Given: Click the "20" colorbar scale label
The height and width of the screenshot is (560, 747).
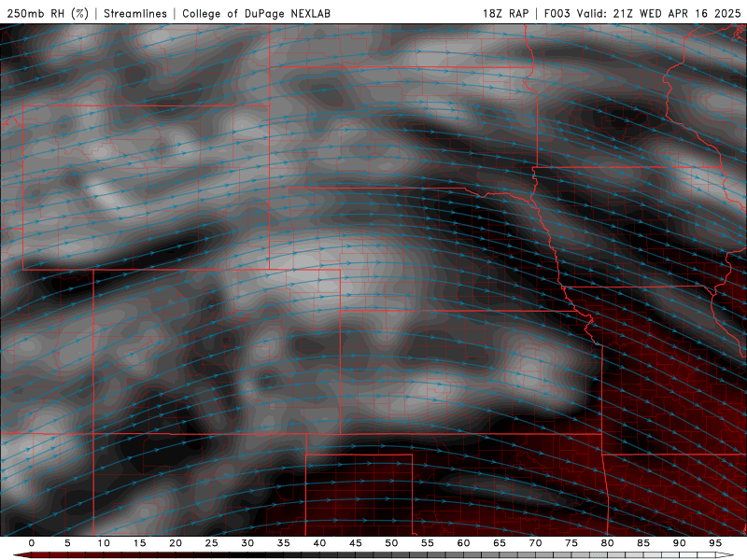Looking at the screenshot, I should [176, 543].
